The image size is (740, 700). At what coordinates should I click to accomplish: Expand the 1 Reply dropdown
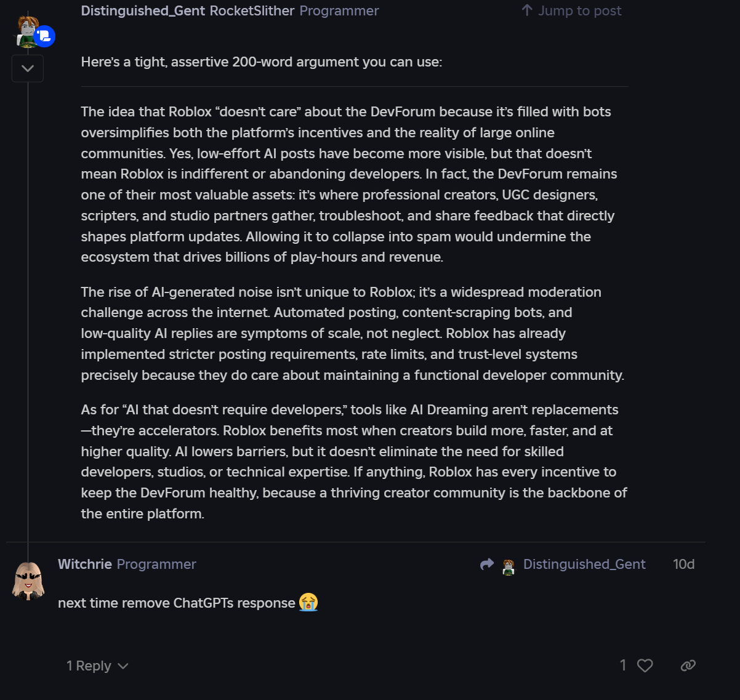(x=97, y=666)
